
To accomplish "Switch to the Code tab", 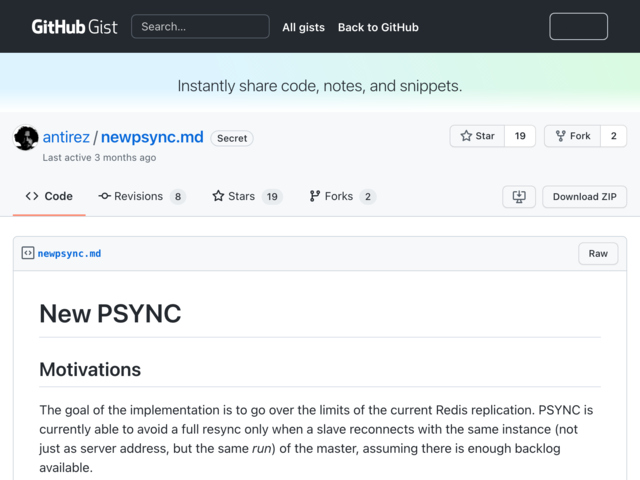I will click(49, 196).
